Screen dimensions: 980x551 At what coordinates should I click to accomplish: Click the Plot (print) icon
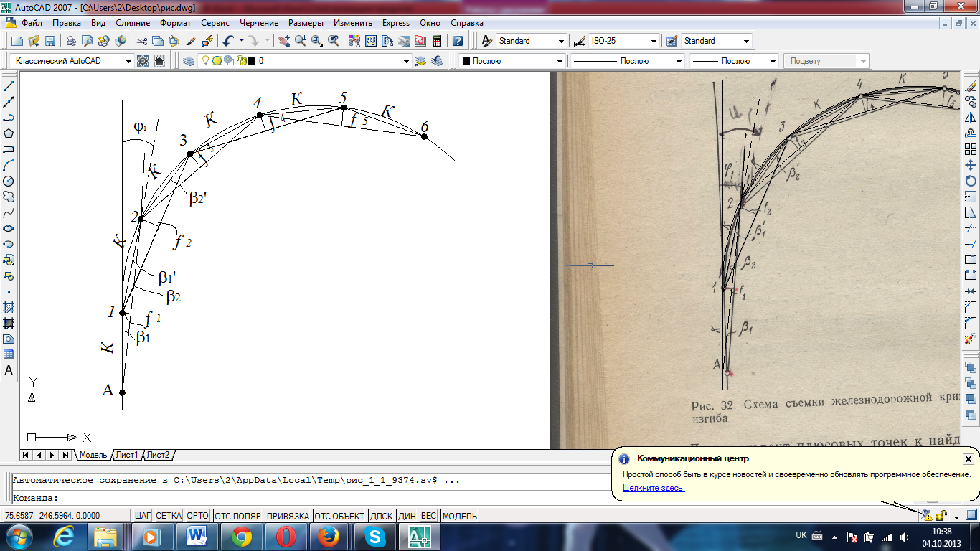coord(71,41)
